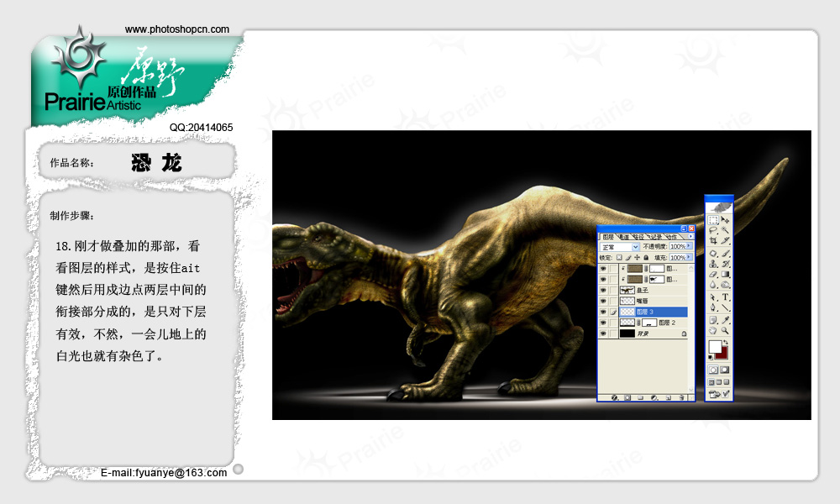Select the Clone Stamp tool

point(713,264)
